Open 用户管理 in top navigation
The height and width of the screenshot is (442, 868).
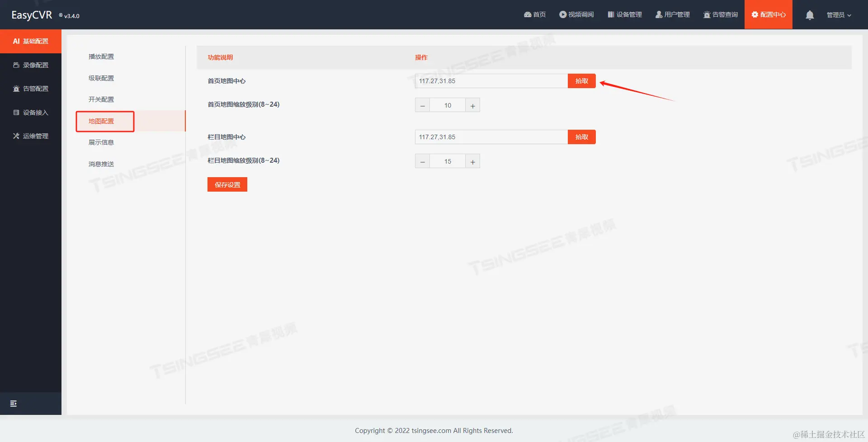click(x=673, y=14)
